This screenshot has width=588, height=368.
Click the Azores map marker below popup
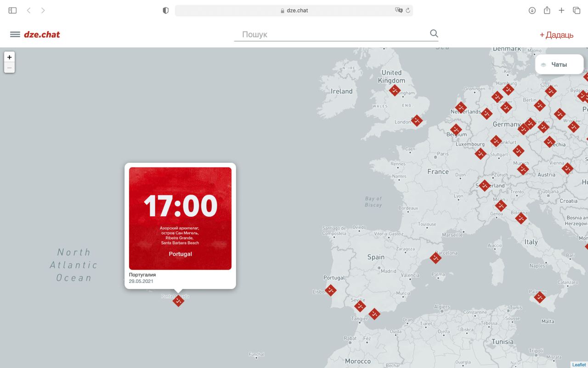click(178, 301)
